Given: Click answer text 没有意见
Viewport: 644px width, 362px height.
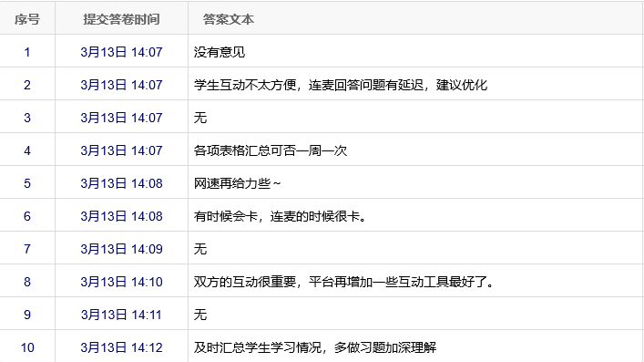Looking at the screenshot, I should (220, 52).
